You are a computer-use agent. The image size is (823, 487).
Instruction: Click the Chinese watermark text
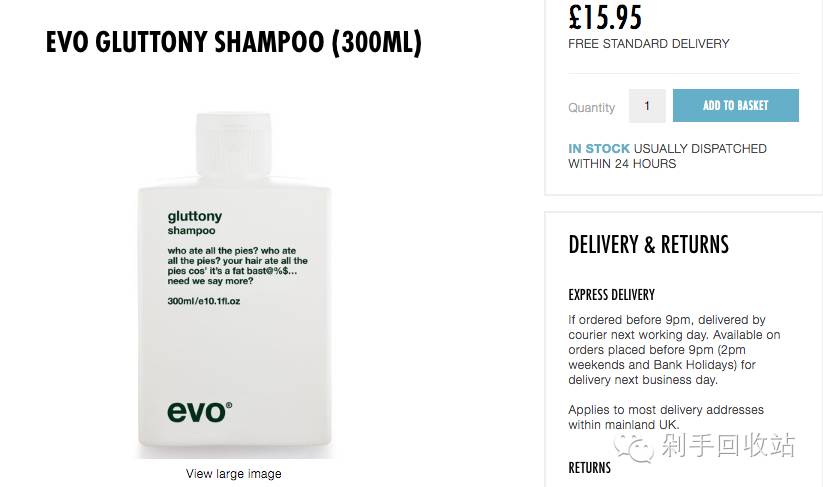[x=728, y=446]
